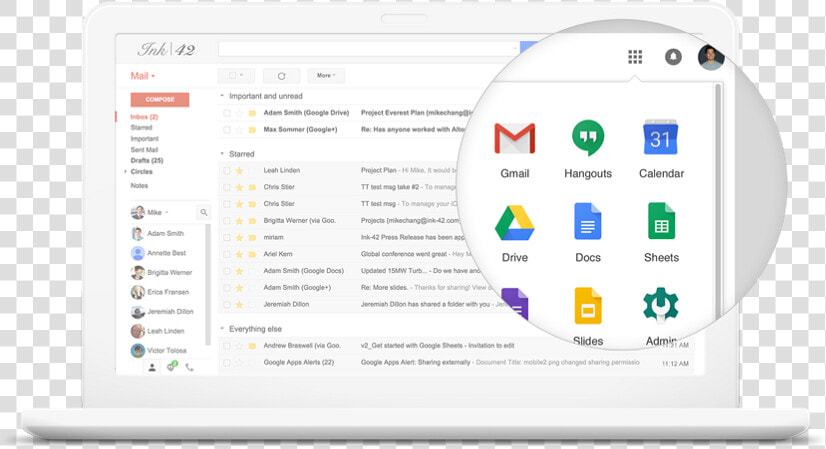
Task: Open the Notes label
Action: (139, 186)
